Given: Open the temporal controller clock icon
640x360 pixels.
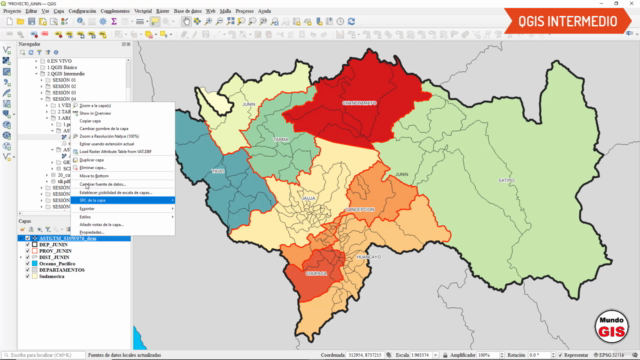Looking at the screenshot, I should pyautogui.click(x=340, y=22).
